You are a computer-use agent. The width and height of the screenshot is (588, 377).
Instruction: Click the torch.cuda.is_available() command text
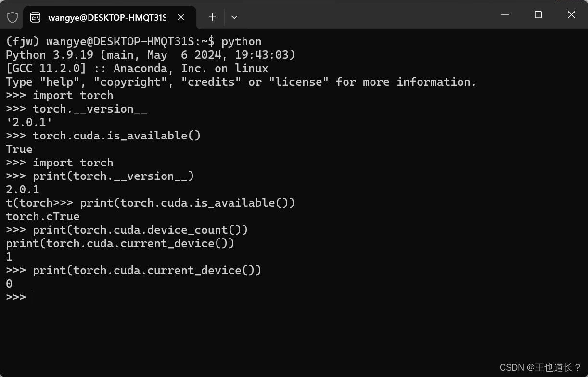pyautogui.click(x=117, y=135)
